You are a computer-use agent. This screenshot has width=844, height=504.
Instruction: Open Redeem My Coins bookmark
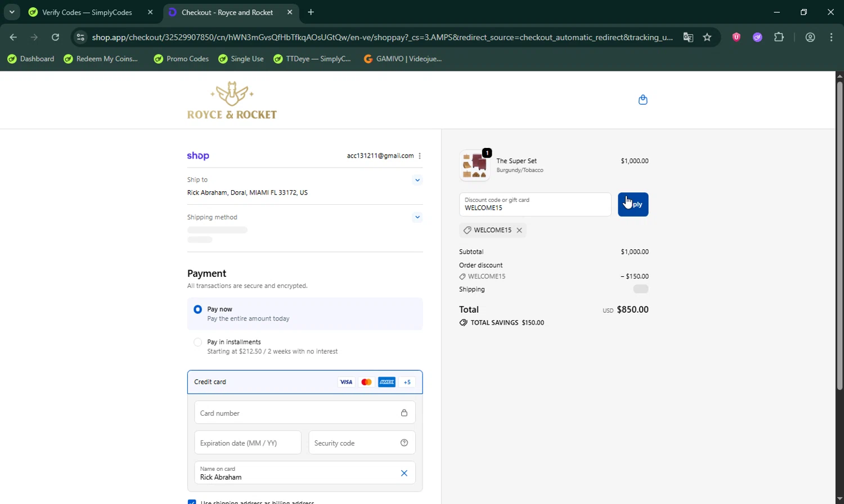101,58
